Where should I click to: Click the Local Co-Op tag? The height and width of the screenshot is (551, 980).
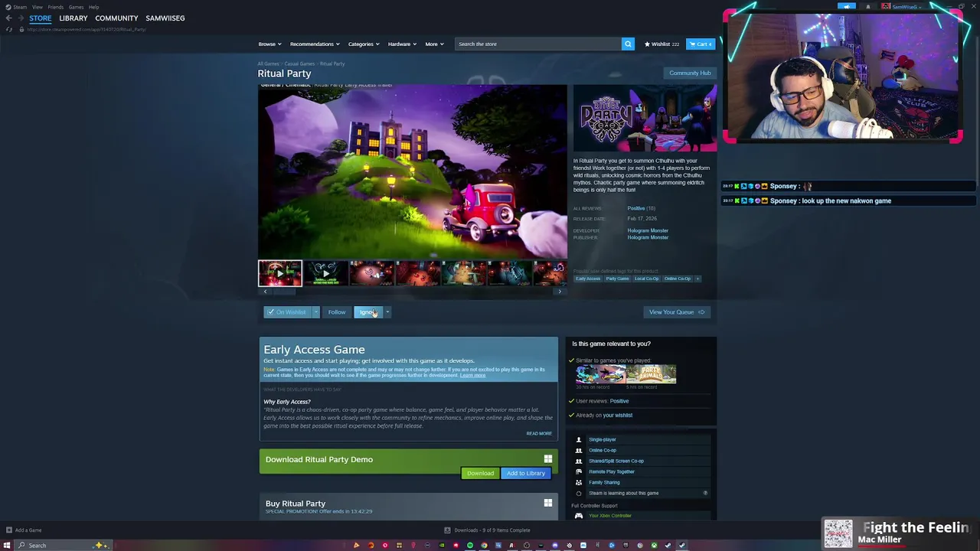pos(646,279)
